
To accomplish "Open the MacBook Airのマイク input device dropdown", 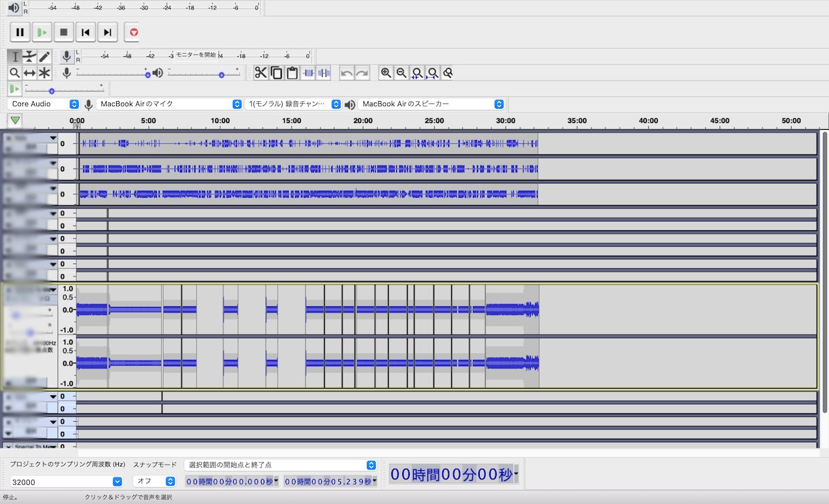I will 169,104.
